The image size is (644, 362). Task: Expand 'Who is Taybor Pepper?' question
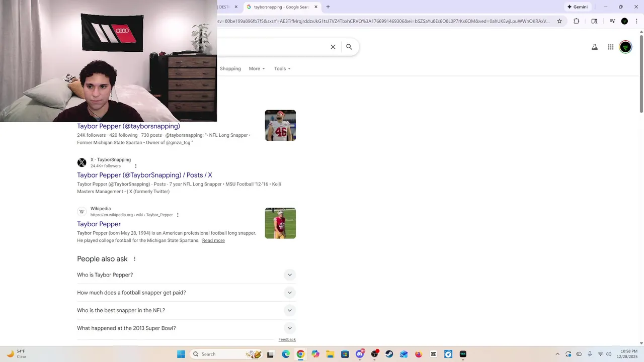click(x=186, y=275)
